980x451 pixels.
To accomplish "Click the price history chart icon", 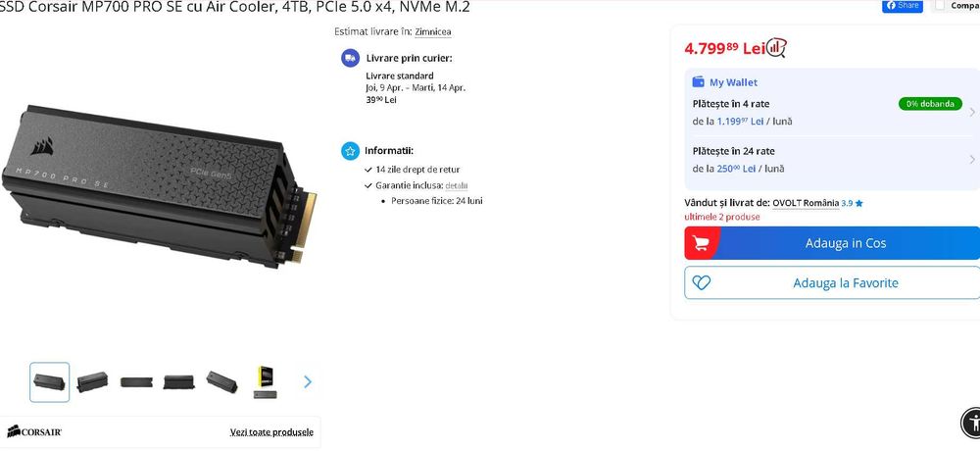I will pos(776,47).
